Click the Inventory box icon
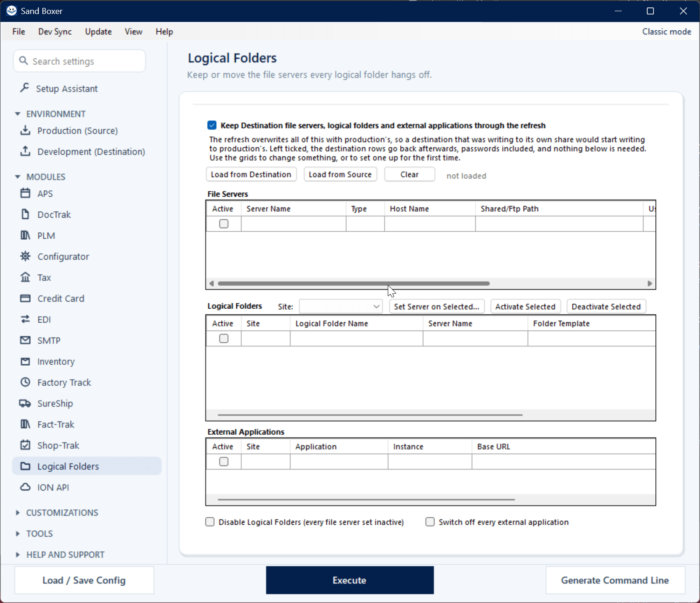 pyautogui.click(x=25, y=361)
